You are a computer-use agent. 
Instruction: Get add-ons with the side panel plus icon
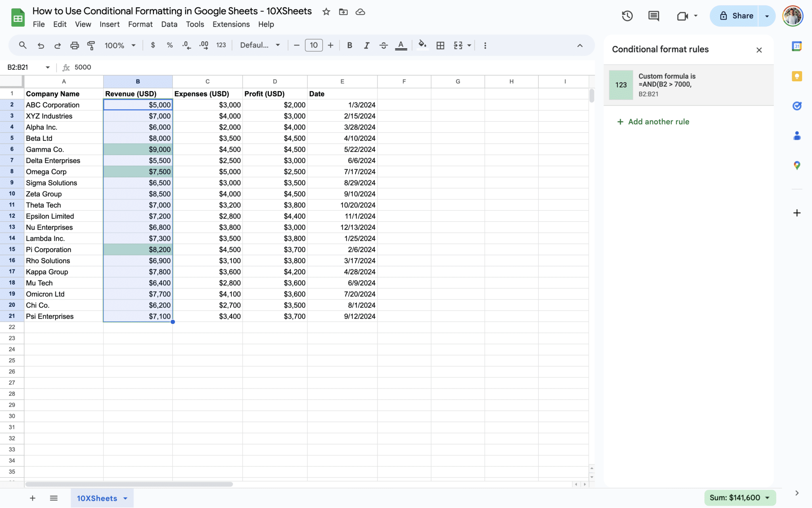[x=797, y=213]
